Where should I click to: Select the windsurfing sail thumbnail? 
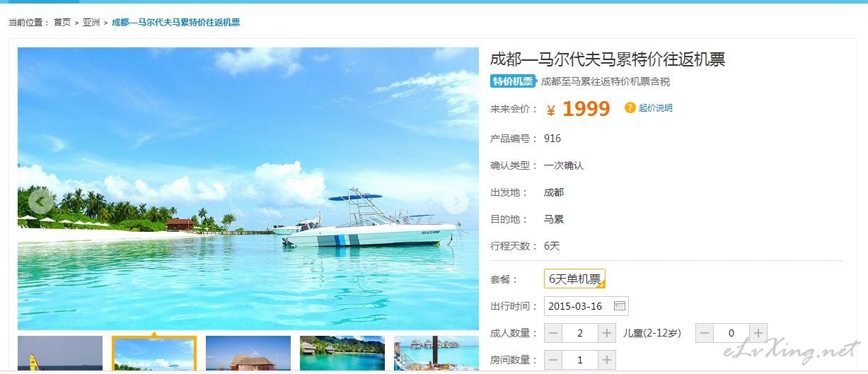(x=60, y=353)
